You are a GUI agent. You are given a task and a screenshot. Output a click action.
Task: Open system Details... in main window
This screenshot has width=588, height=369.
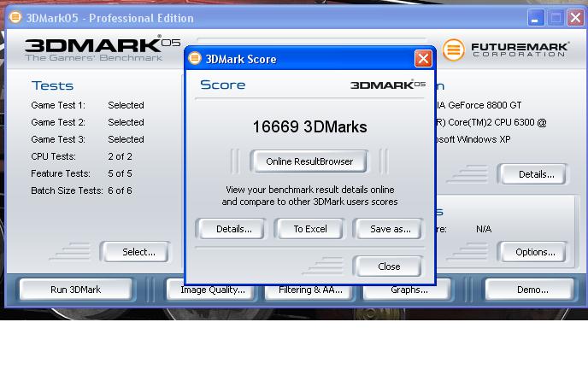coord(536,174)
